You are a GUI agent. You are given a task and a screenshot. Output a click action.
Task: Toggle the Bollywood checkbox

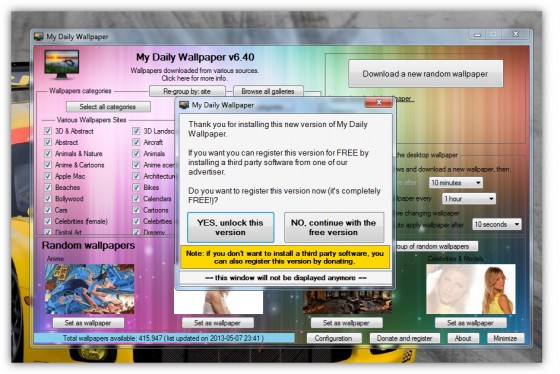[x=48, y=199]
